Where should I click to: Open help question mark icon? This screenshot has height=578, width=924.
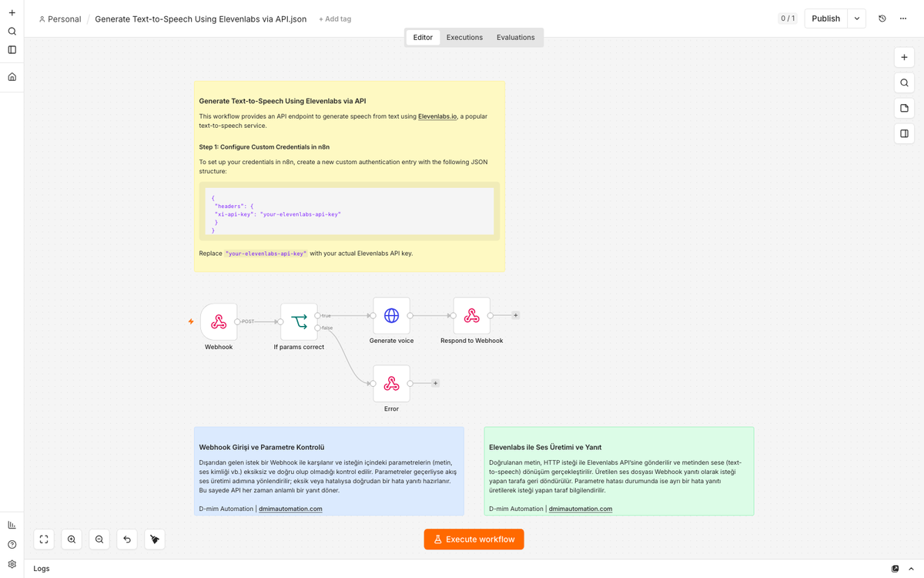[x=12, y=544]
